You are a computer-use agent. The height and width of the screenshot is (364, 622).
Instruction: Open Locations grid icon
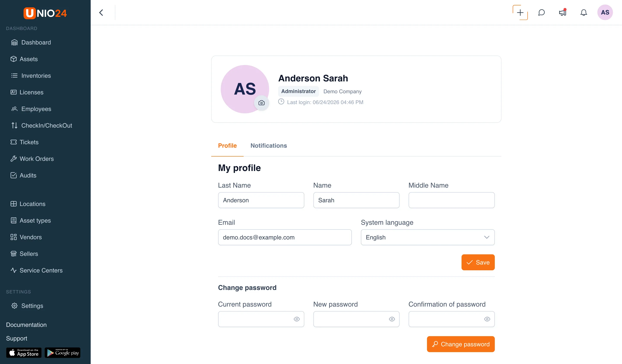(14, 204)
